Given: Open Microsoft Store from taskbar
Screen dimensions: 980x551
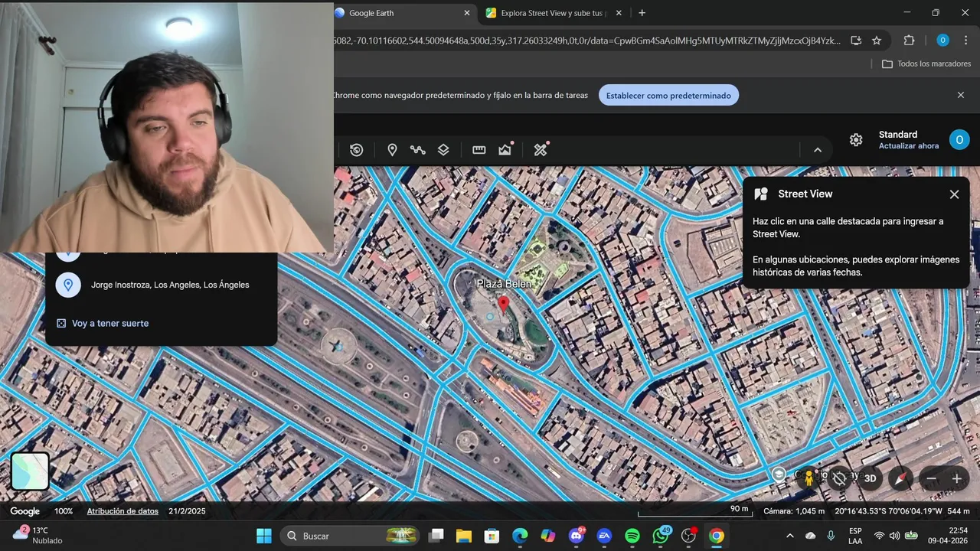Looking at the screenshot, I should [x=492, y=536].
